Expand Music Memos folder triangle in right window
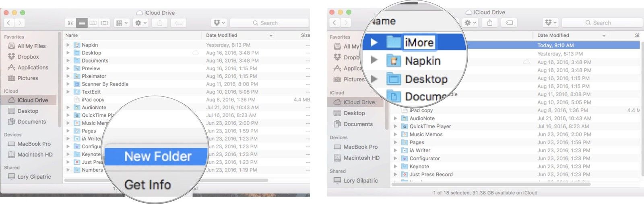The image size is (644, 204). [x=395, y=135]
